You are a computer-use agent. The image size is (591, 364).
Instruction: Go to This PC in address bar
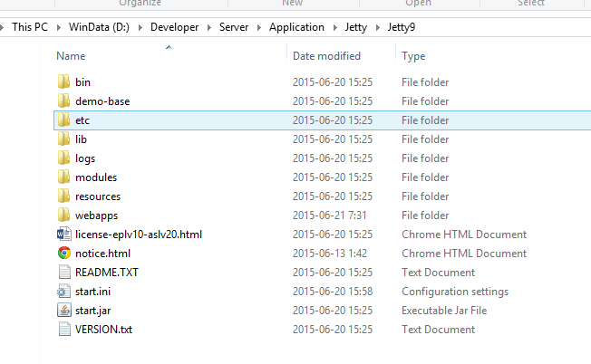[30, 27]
